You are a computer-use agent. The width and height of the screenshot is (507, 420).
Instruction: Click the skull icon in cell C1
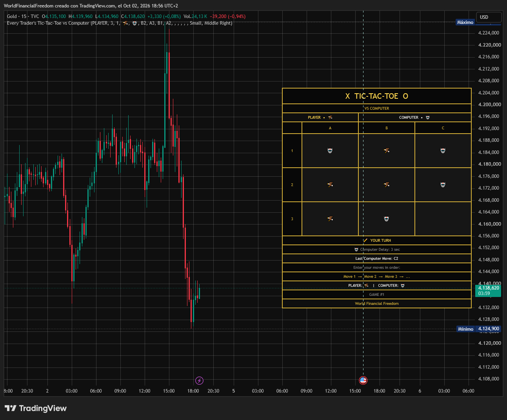pyautogui.click(x=443, y=150)
